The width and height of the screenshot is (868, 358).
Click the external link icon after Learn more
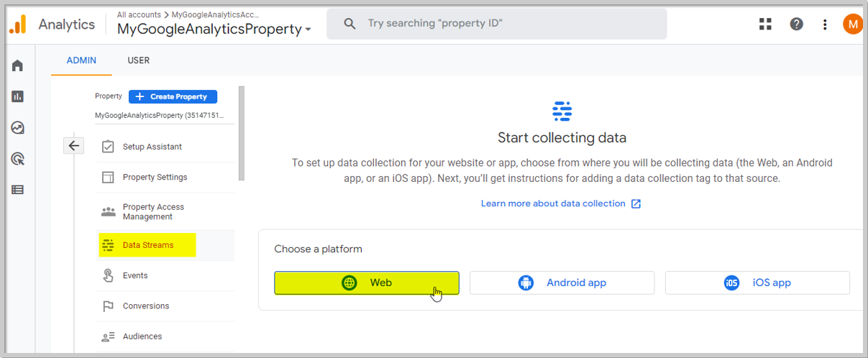click(636, 203)
